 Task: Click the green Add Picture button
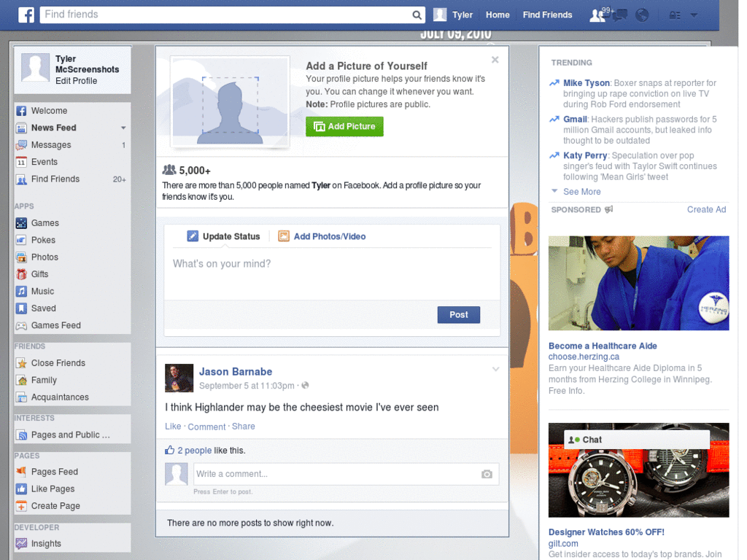[344, 127]
